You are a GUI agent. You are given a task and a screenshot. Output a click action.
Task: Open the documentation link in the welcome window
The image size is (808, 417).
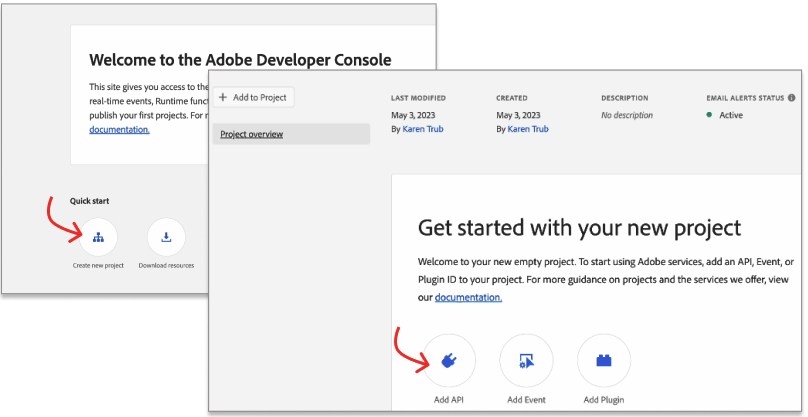point(120,129)
